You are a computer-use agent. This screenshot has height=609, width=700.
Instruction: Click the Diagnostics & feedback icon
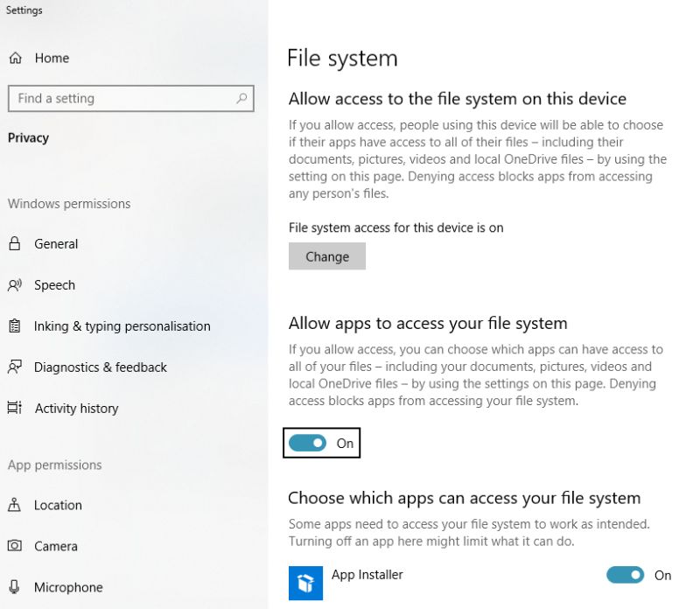pos(15,367)
